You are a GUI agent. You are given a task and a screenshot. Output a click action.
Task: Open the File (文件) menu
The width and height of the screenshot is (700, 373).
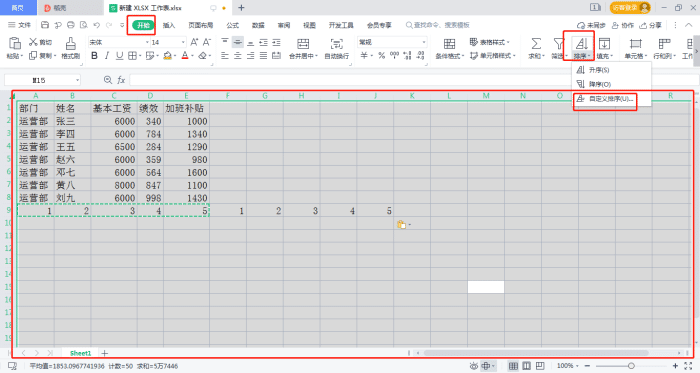[20, 25]
